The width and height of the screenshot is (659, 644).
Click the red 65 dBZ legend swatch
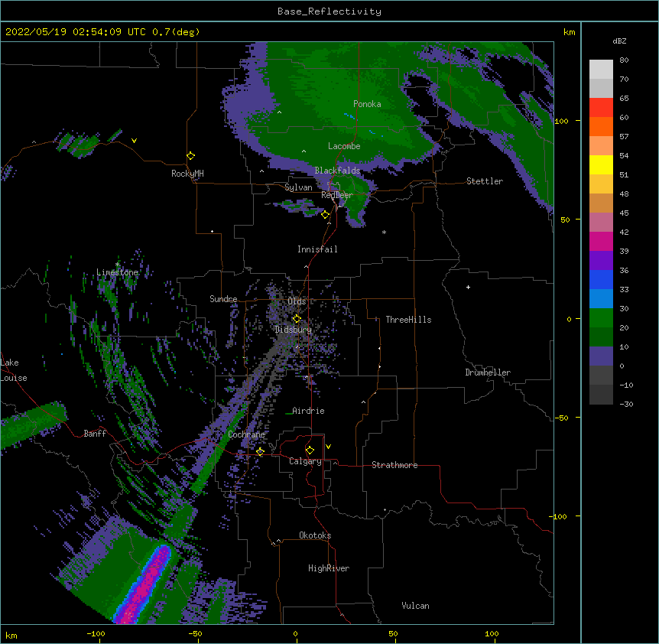tap(601, 108)
